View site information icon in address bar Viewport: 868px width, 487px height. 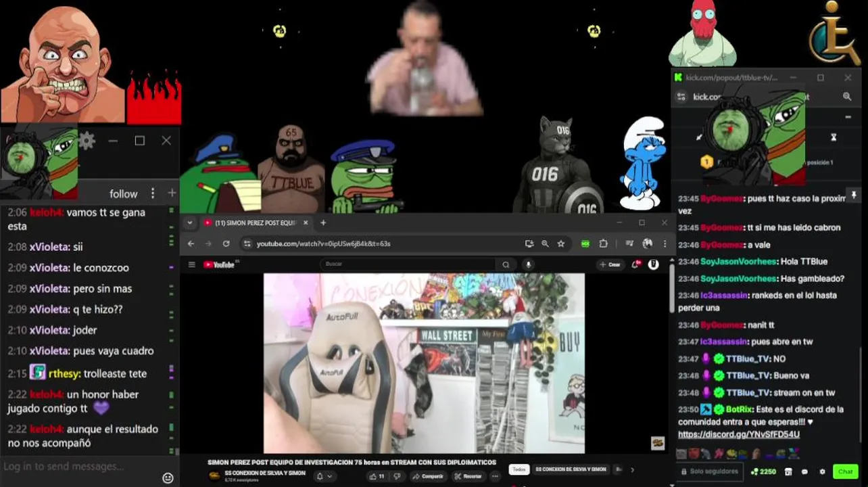tap(247, 243)
